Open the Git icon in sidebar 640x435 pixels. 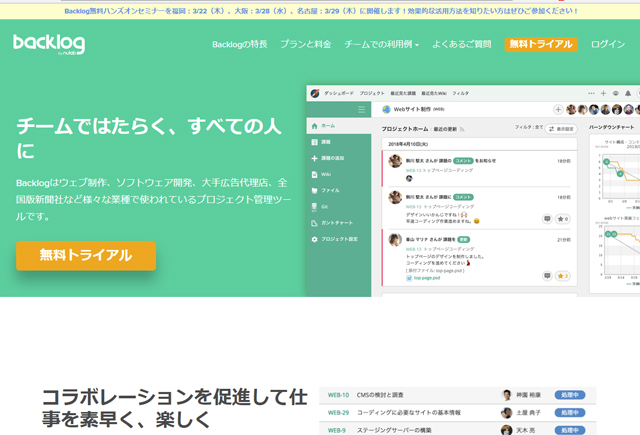point(314,207)
